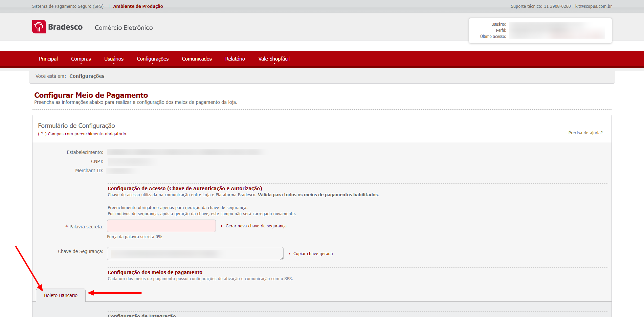Viewport: 644px width, 317px height.
Task: Open the Relatório menu item
Action: [235, 59]
